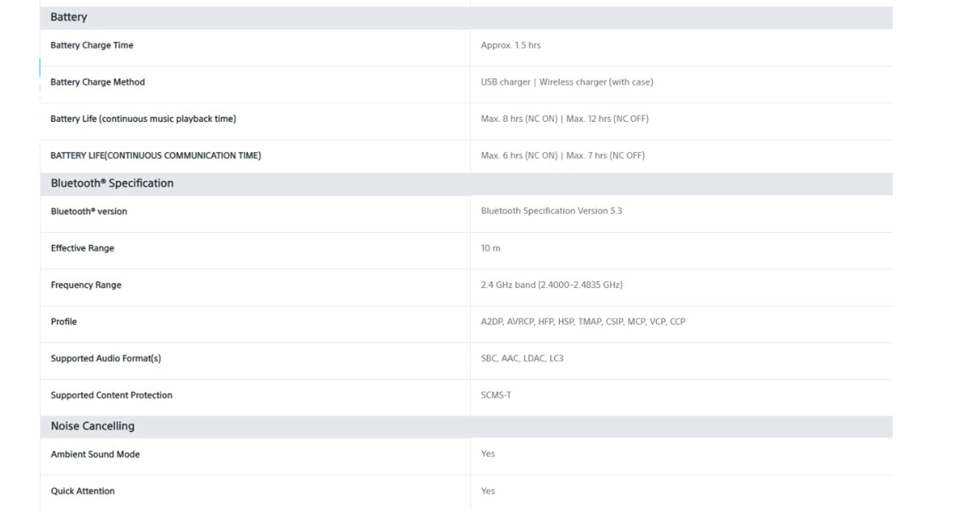Click Bluetooth Specification Version 5.3 text
This screenshot has width=980, height=510.
[x=551, y=211]
